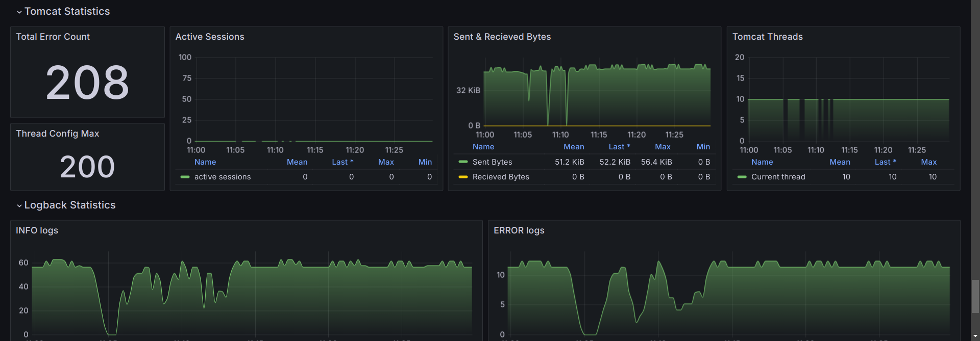Viewport: 980px width, 341px height.
Task: Open the Active Sessions panel title
Action: coord(210,37)
